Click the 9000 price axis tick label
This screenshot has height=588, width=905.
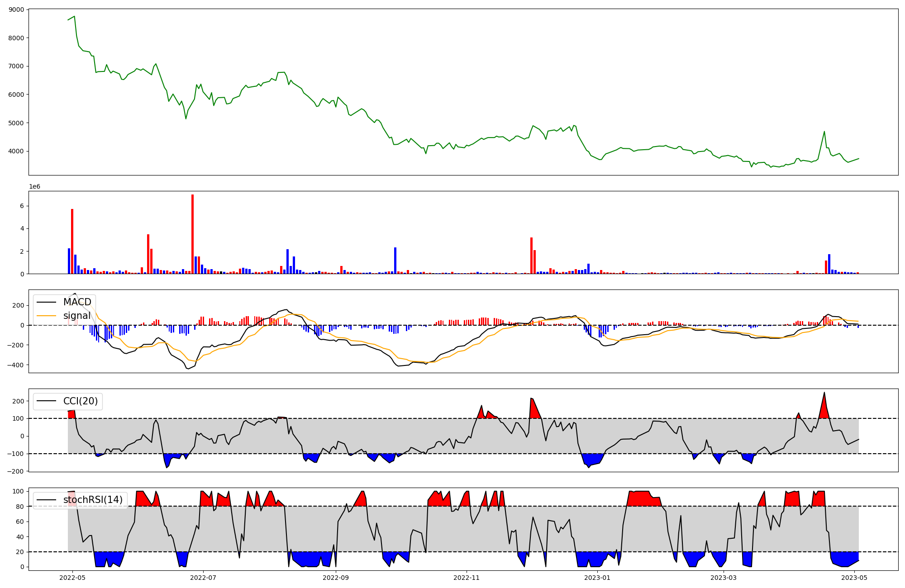(x=17, y=9)
